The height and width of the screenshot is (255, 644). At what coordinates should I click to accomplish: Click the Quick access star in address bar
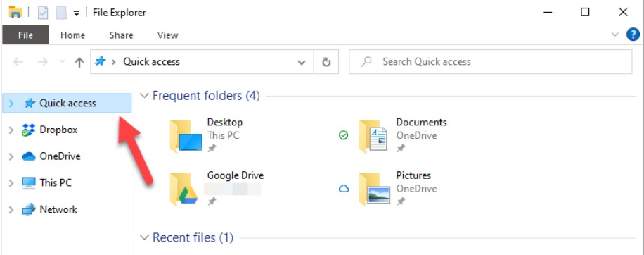(101, 62)
